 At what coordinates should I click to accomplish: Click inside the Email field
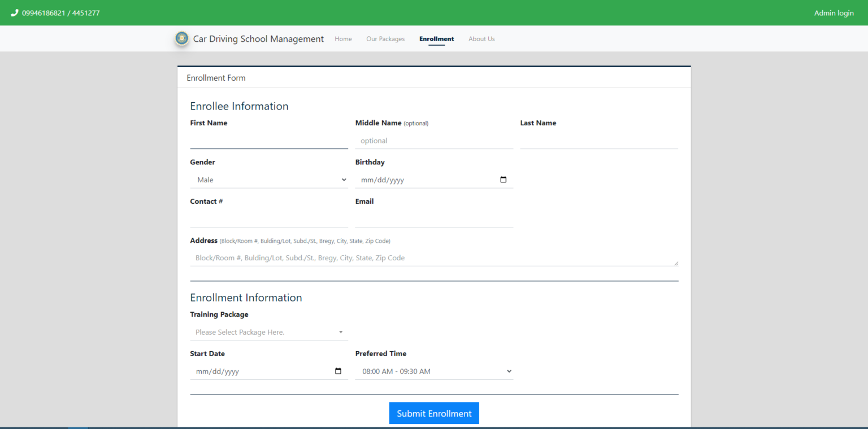coord(434,219)
